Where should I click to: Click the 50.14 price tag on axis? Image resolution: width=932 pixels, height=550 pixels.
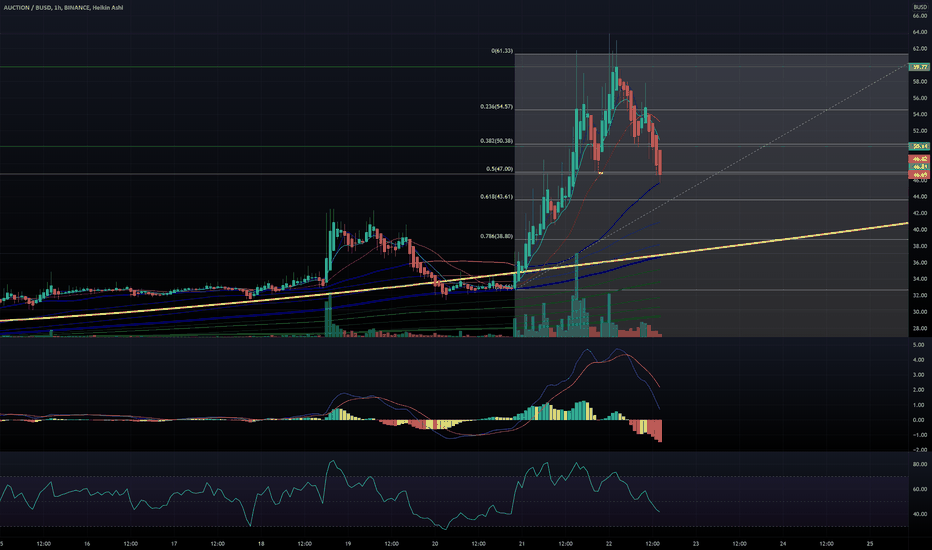coord(920,146)
